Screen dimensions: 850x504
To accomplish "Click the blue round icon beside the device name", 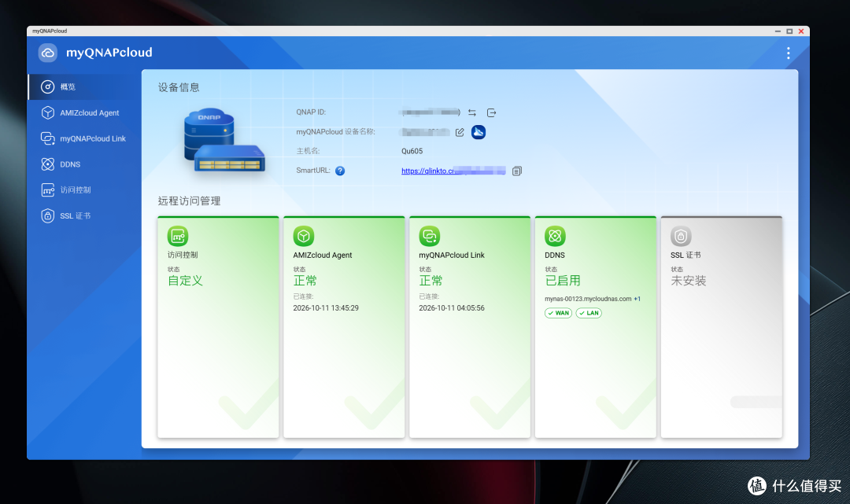I will 479,132.
